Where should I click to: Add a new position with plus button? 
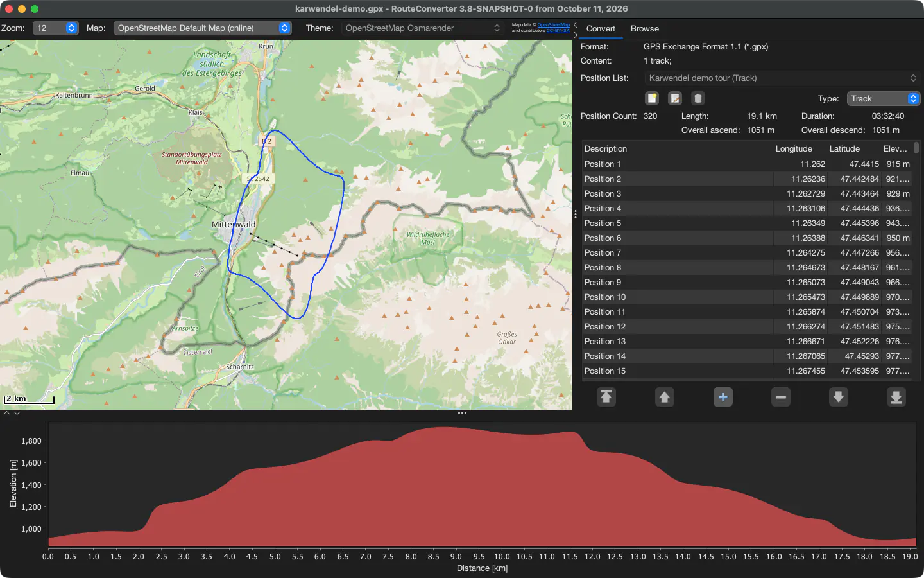pos(723,397)
